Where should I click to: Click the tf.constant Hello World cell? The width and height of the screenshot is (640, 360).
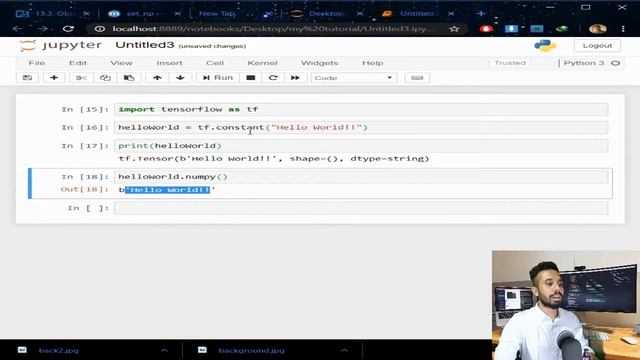point(361,127)
